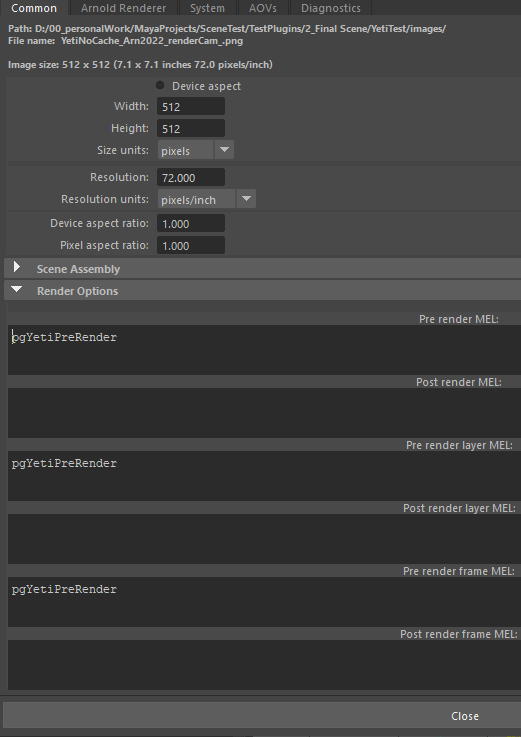Image resolution: width=521 pixels, height=737 pixels.
Task: Click the Height input field
Action: point(191,128)
